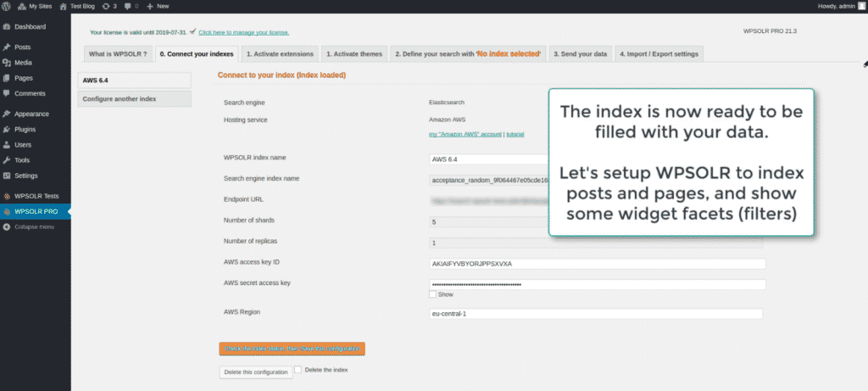Image resolution: width=868 pixels, height=391 pixels.
Task: Click the Test Blog home icon
Action: pyautogui.click(x=64, y=6)
